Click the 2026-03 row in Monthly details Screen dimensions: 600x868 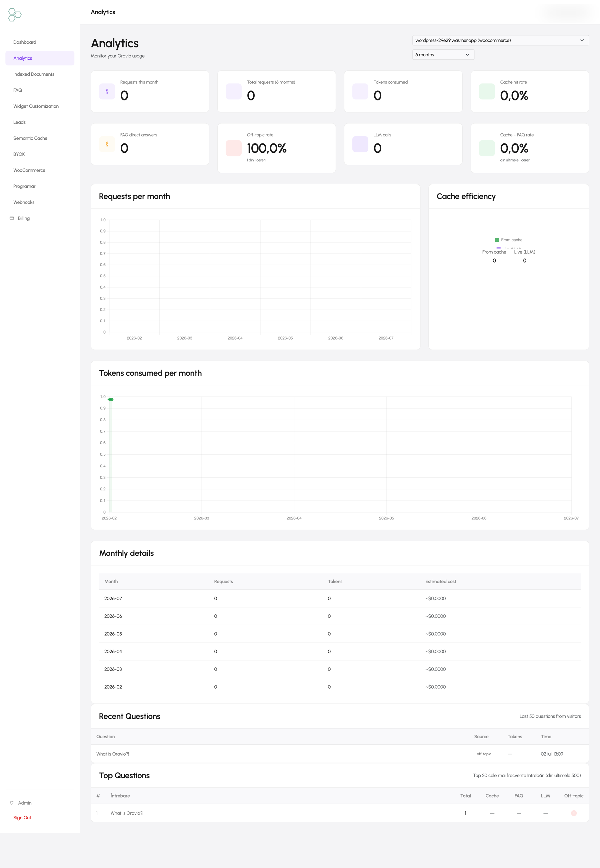tap(340, 669)
